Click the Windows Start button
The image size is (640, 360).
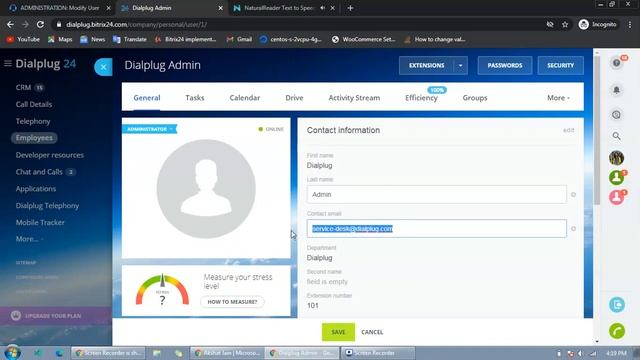pyautogui.click(x=12, y=352)
